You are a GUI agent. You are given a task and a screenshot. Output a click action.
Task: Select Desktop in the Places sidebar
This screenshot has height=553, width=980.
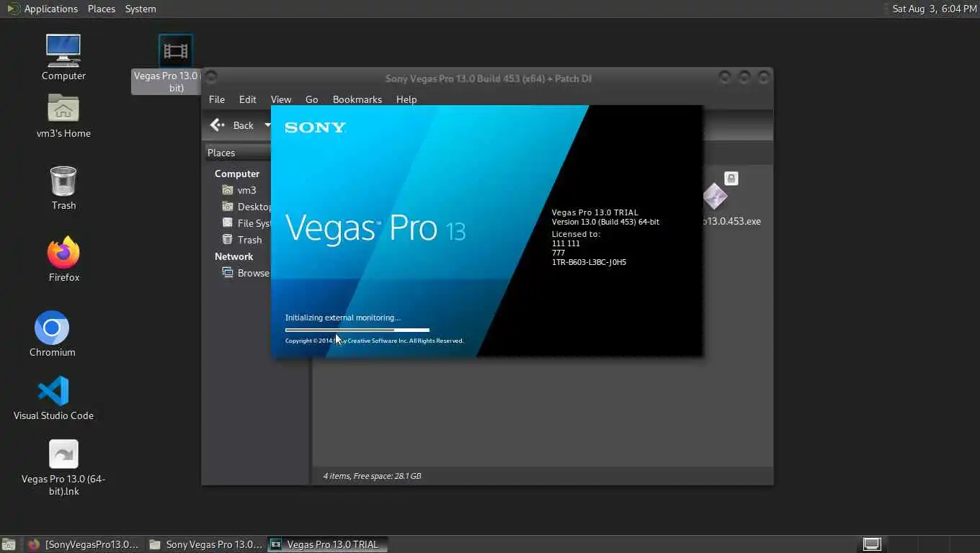click(x=246, y=207)
